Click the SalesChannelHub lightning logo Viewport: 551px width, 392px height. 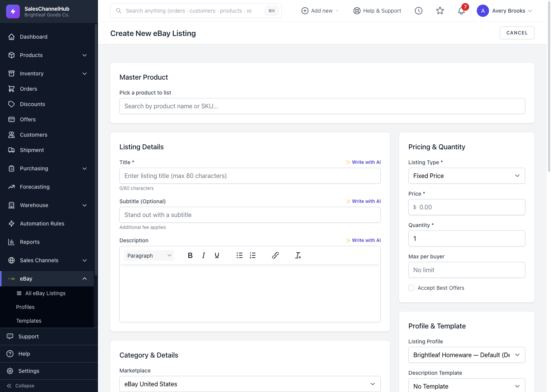[x=13, y=11]
